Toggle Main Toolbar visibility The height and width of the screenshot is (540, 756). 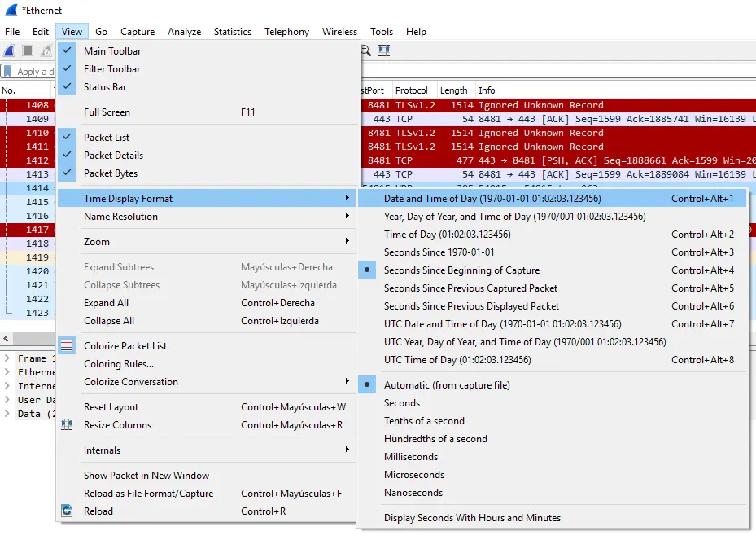coord(209,50)
